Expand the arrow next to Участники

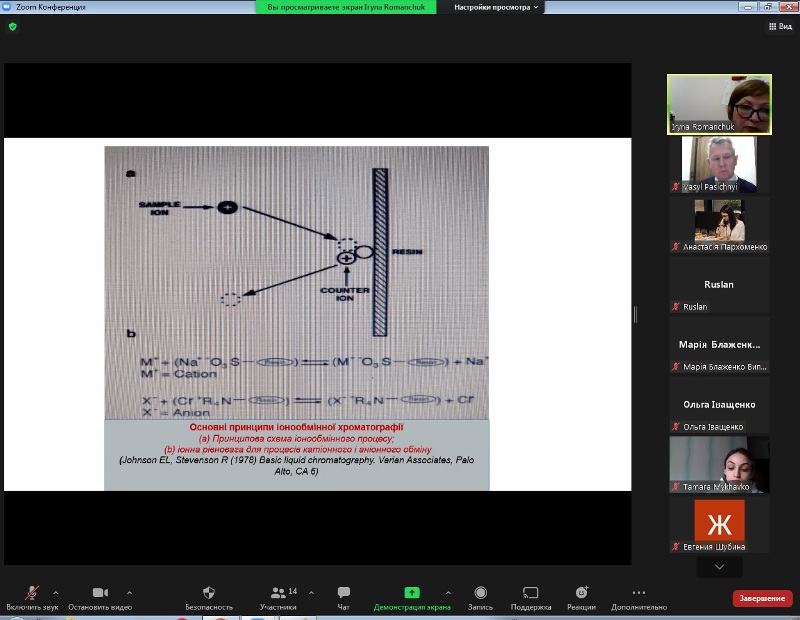pos(311,592)
